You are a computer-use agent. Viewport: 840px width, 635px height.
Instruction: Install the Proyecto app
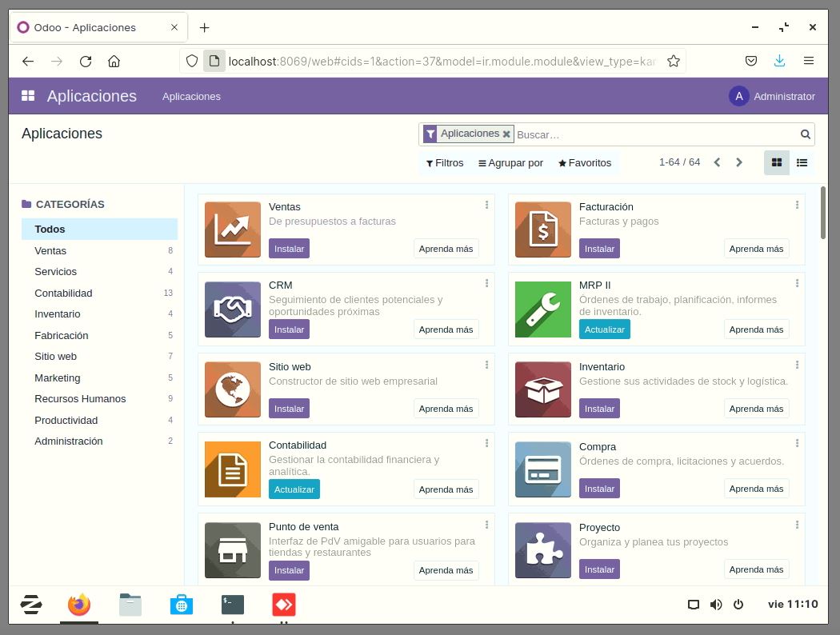tap(599, 569)
